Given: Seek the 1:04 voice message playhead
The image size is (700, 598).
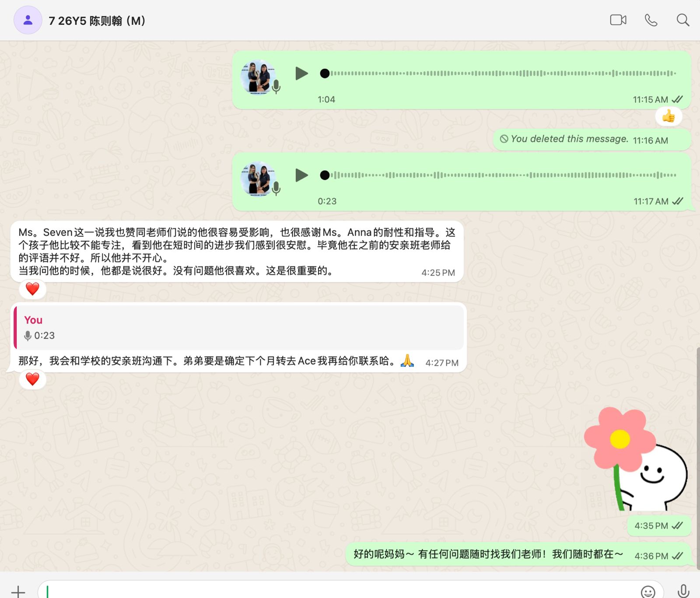Looking at the screenshot, I should coord(325,73).
